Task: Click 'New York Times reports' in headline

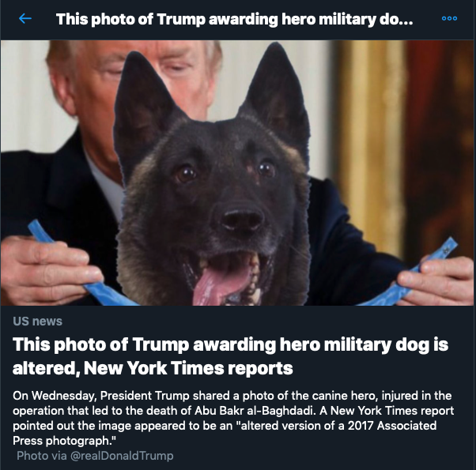Action: coord(188,368)
